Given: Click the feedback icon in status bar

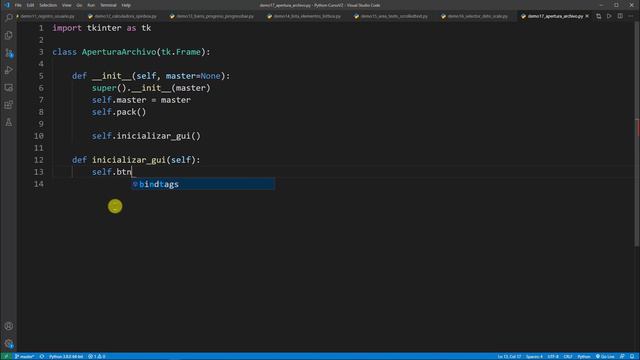Looking at the screenshot, I should [622, 356].
